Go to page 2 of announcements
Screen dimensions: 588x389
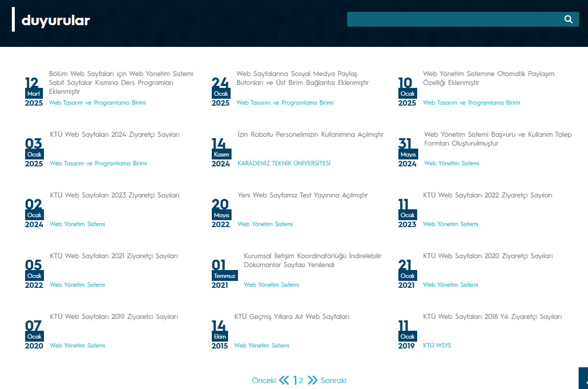(x=301, y=381)
